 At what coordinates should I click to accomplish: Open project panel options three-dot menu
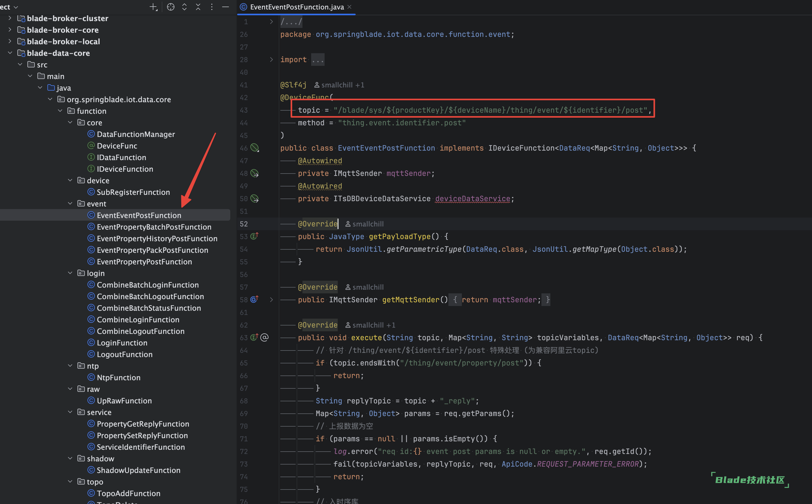[x=212, y=7]
